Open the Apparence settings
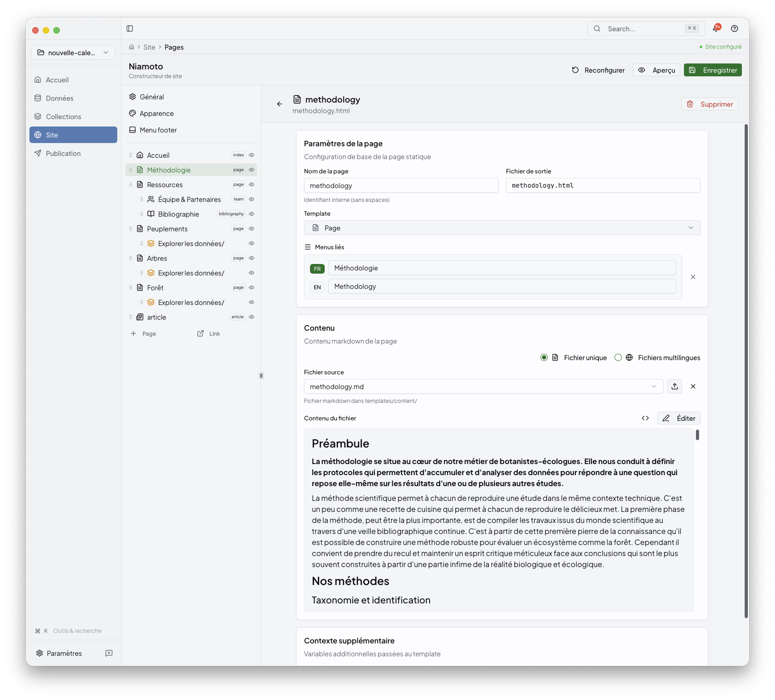This screenshot has height=700, width=775. pos(157,113)
